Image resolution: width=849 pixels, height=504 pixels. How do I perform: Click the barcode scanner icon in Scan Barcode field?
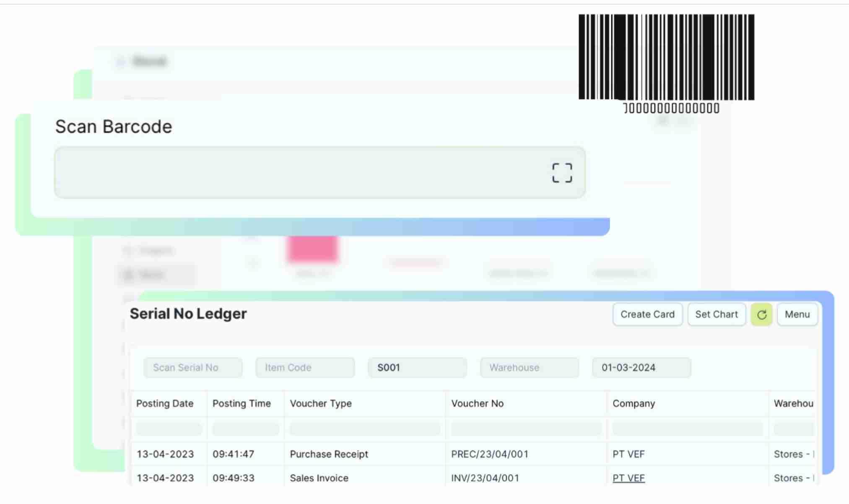pos(562,172)
